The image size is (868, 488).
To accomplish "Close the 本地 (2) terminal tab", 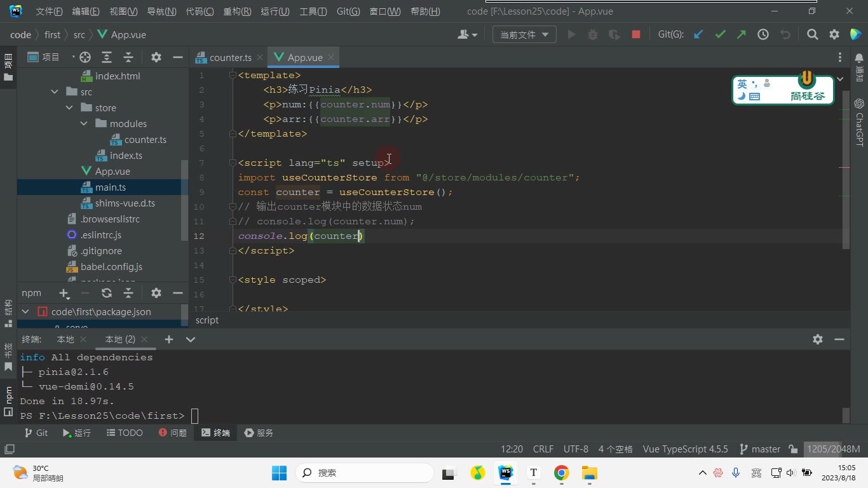I will tap(144, 339).
